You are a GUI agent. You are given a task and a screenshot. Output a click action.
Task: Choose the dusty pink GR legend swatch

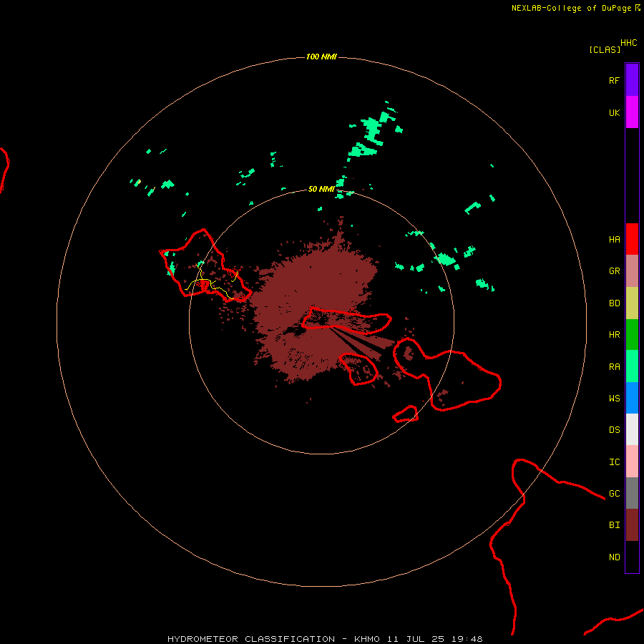pyautogui.click(x=632, y=270)
